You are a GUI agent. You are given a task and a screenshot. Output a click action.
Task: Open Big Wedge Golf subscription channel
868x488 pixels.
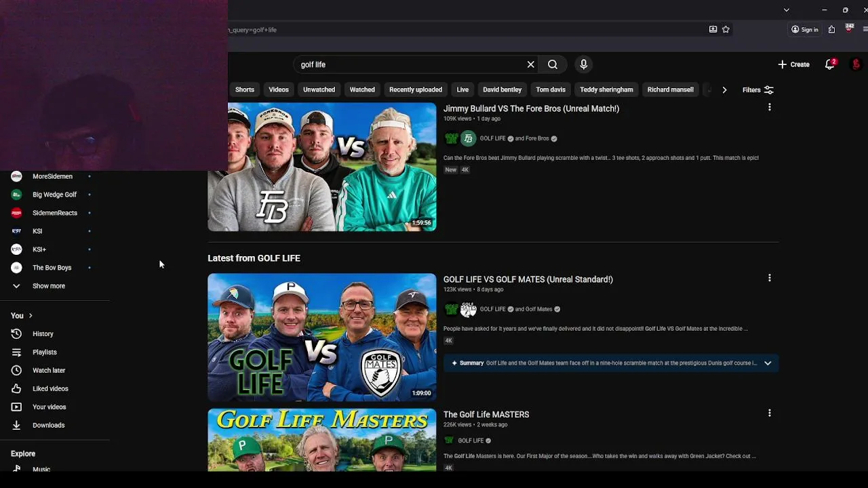(x=54, y=195)
